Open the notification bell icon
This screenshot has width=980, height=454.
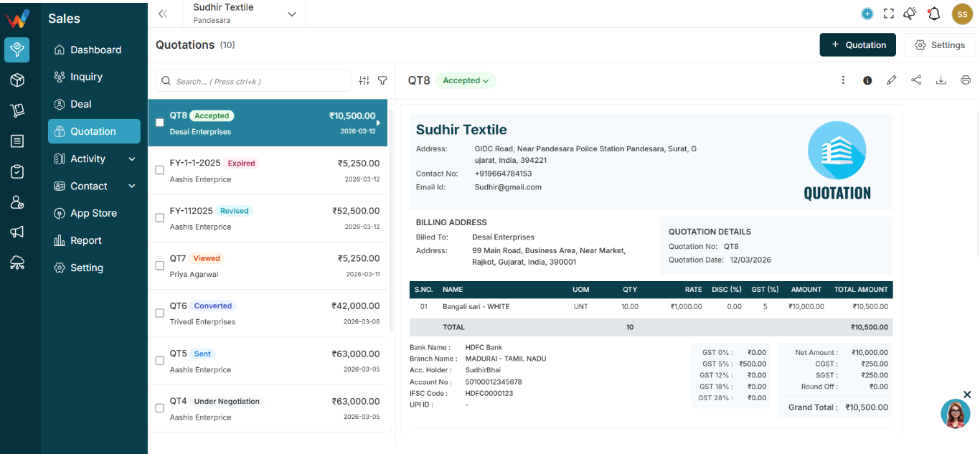click(x=933, y=14)
